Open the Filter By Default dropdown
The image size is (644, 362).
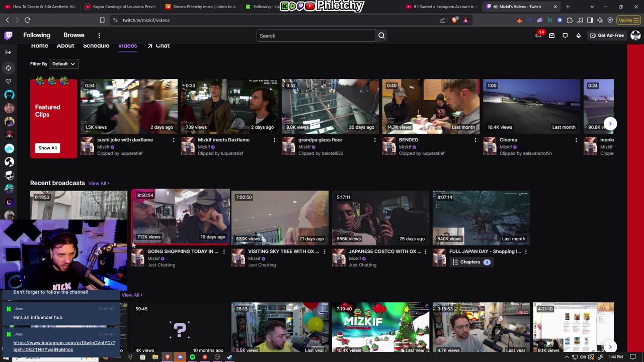[63, 64]
